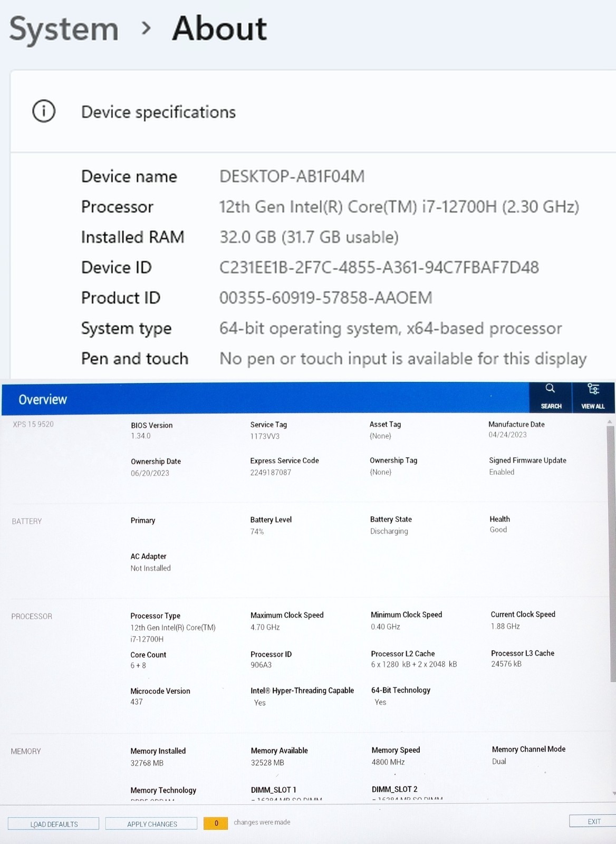Click the Memory Technology label
The width and height of the screenshot is (616, 844).
163,790
